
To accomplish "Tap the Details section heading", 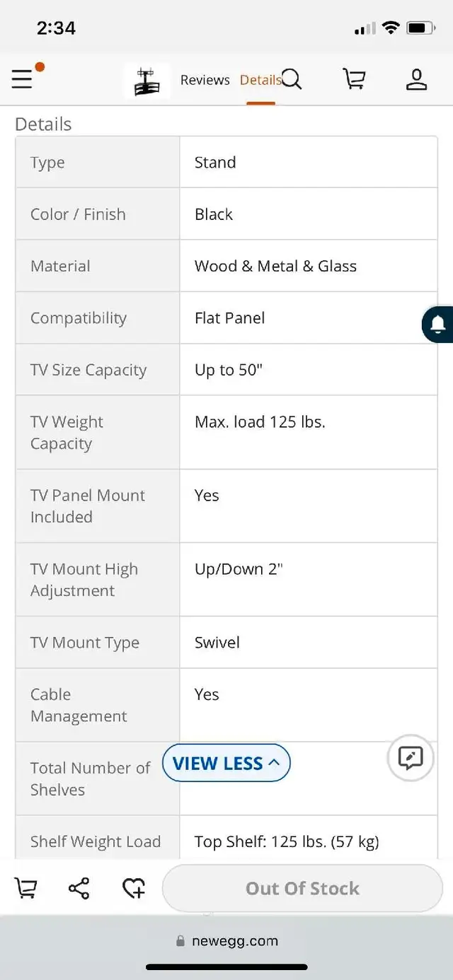I will pyautogui.click(x=43, y=124).
